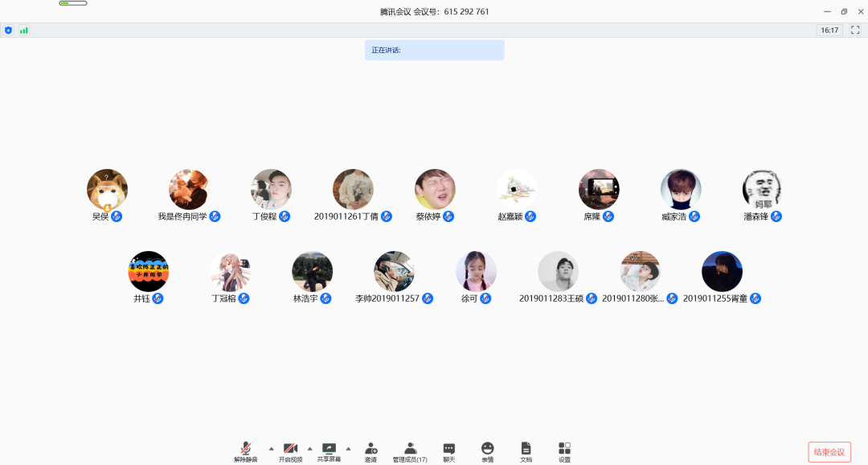
Task: Turn on the camera (开启视频)
Action: point(290,451)
